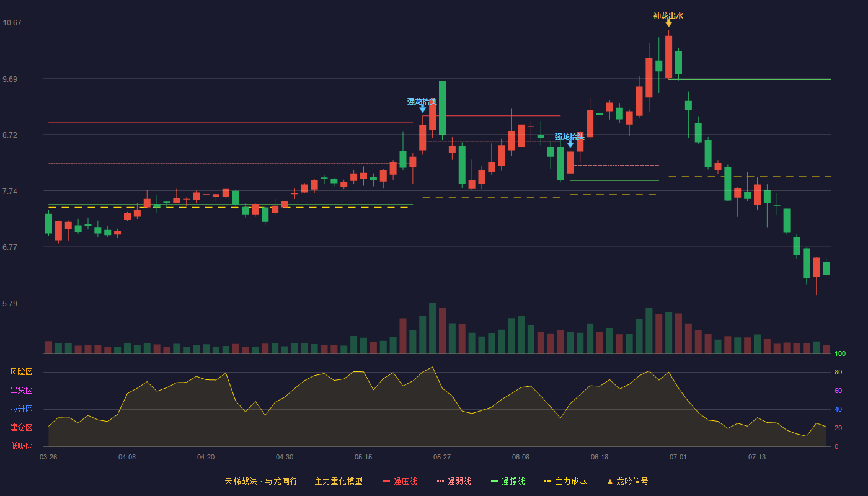Click the 07-01 date label
This screenshot has width=868, height=496.
tap(678, 457)
